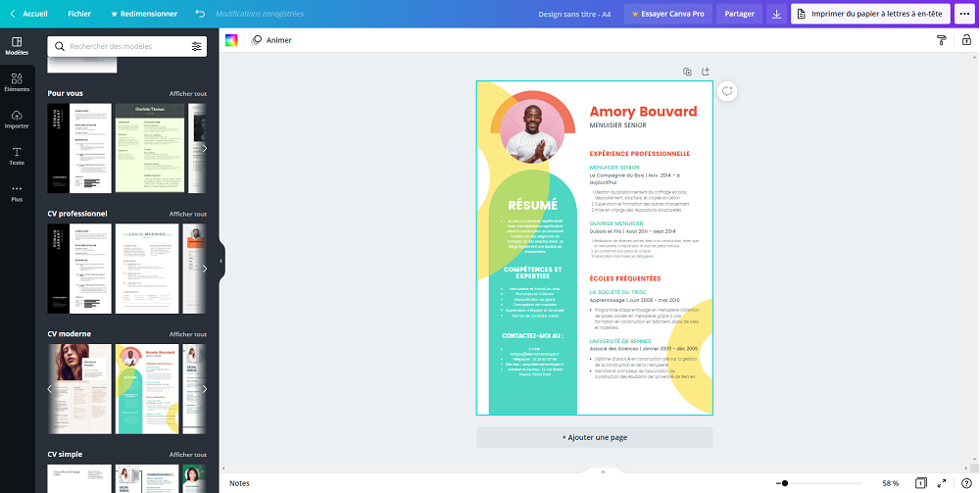Select OUVRIER MENUISIER text on canvas
980x493 pixels.
point(615,223)
